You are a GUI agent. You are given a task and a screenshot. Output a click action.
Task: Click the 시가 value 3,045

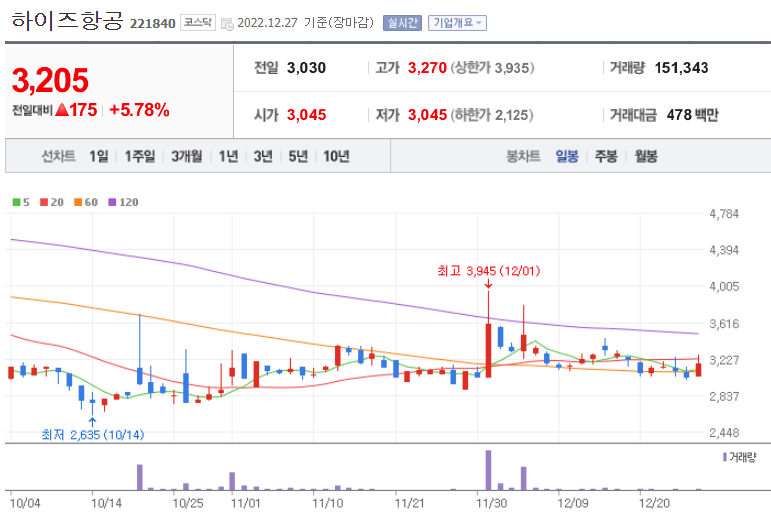click(x=306, y=115)
